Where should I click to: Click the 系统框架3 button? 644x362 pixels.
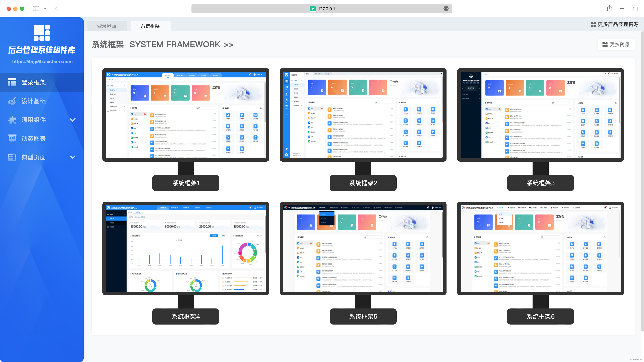click(x=541, y=183)
